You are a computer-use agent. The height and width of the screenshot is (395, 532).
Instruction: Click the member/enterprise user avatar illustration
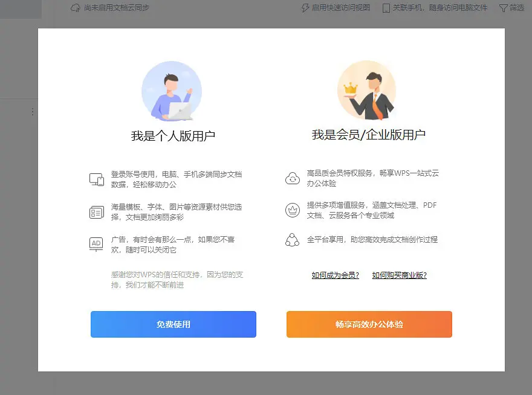pyautogui.click(x=367, y=90)
